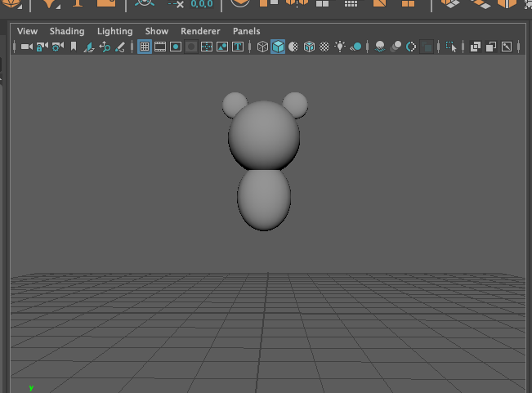This screenshot has height=393, width=532.
Task: Toggle the Film Gate display
Action: (x=160, y=47)
